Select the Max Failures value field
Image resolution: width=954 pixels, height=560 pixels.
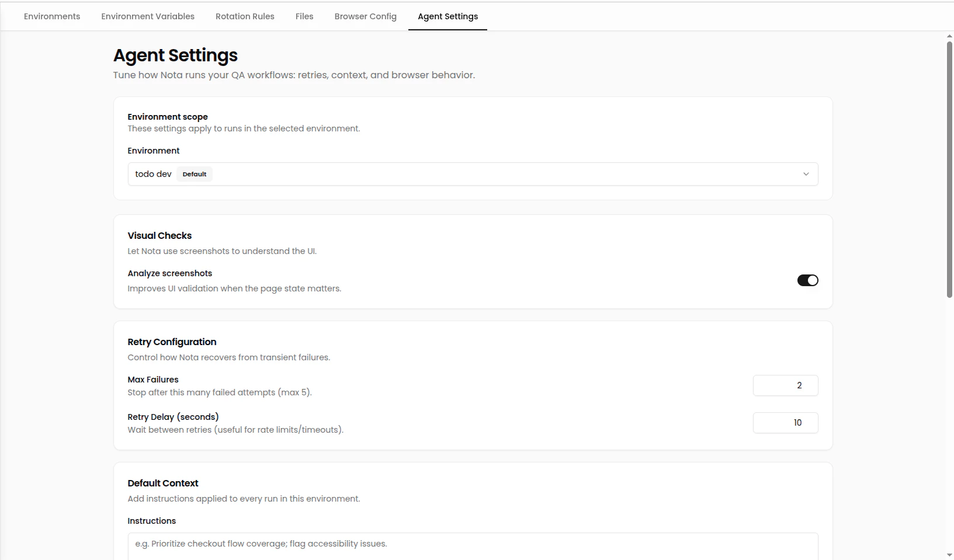click(786, 385)
